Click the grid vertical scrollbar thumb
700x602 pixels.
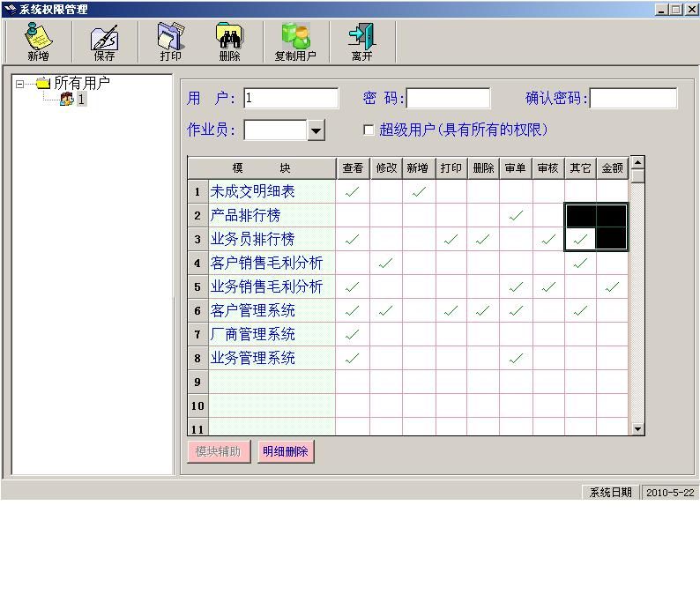(637, 175)
